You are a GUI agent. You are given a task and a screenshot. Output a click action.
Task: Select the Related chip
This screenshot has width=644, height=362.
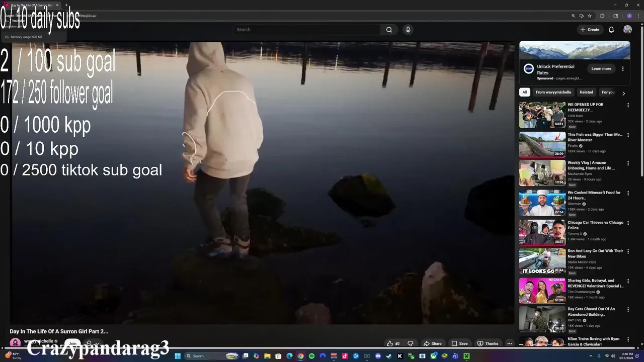586,92
